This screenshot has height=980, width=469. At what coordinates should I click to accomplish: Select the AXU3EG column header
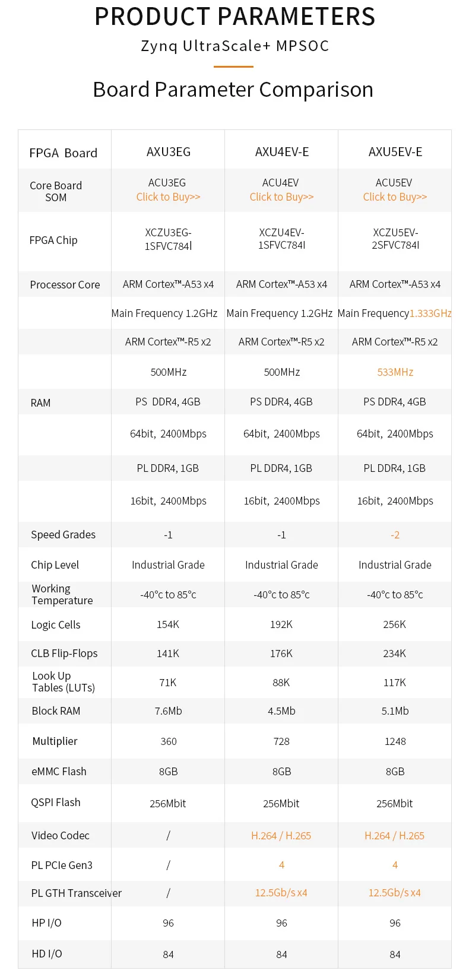[169, 152]
